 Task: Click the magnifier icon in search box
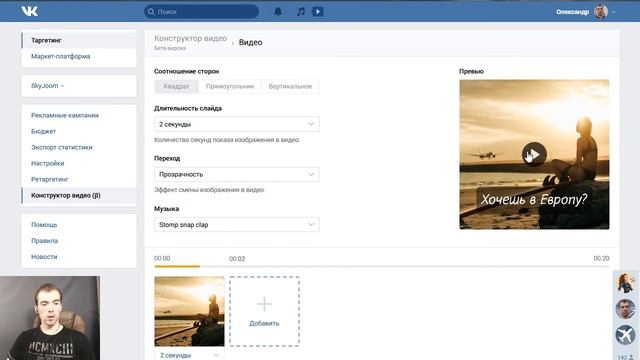pos(151,11)
